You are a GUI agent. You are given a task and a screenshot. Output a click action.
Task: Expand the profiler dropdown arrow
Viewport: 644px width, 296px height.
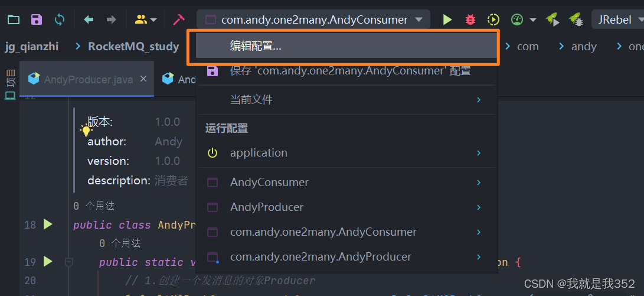[x=533, y=19]
